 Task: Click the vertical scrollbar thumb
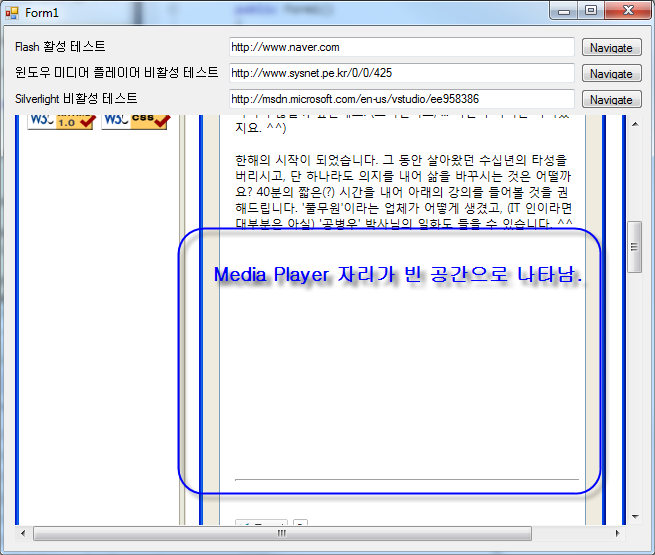(x=633, y=257)
